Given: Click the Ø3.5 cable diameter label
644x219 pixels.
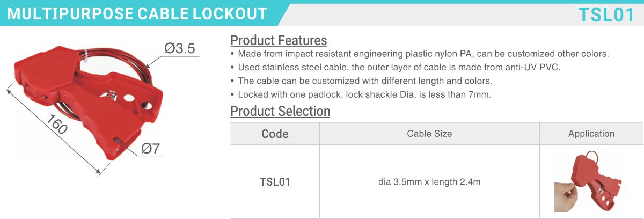Looking at the screenshot, I should tap(179, 49).
